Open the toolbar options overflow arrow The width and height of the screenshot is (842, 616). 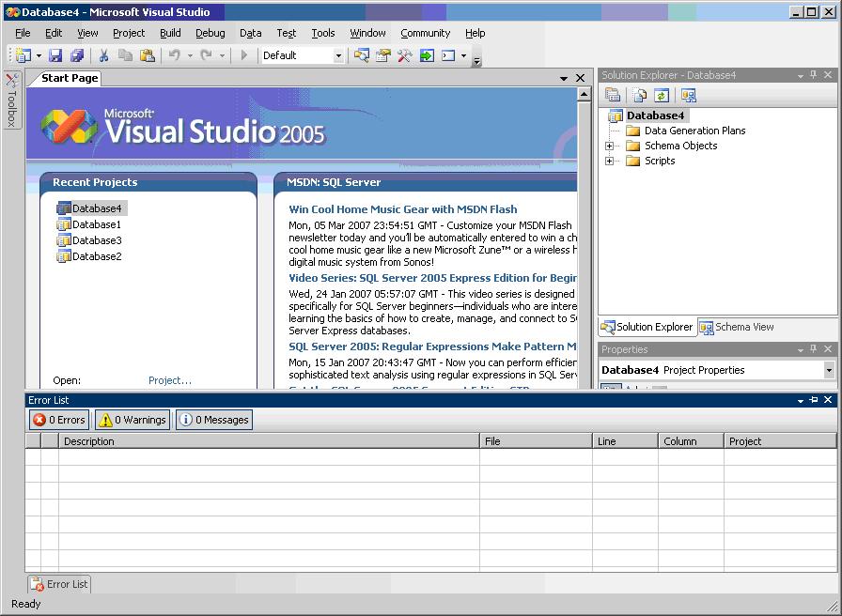coord(476,60)
